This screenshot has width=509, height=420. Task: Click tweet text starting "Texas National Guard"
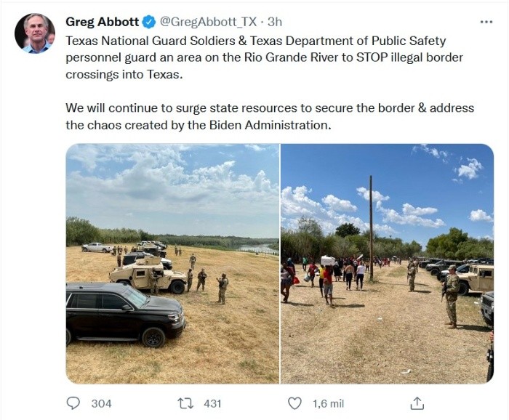[264, 57]
